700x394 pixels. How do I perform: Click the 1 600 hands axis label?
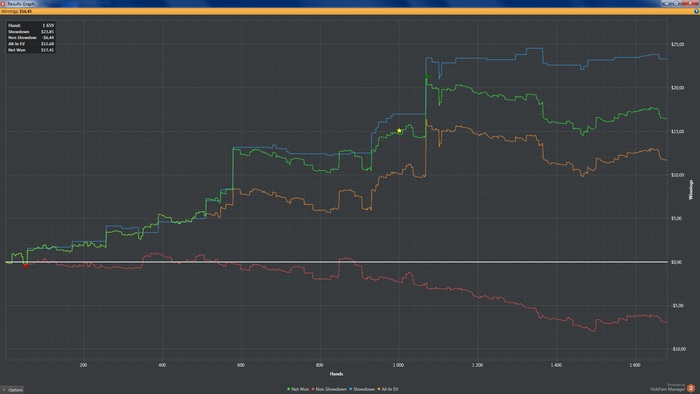635,365
